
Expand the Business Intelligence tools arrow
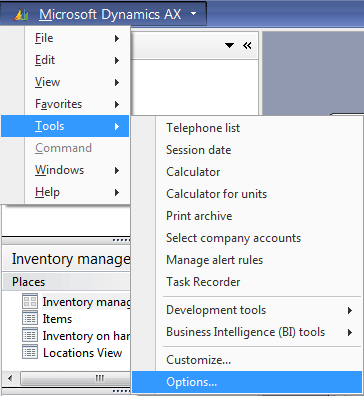350,332
